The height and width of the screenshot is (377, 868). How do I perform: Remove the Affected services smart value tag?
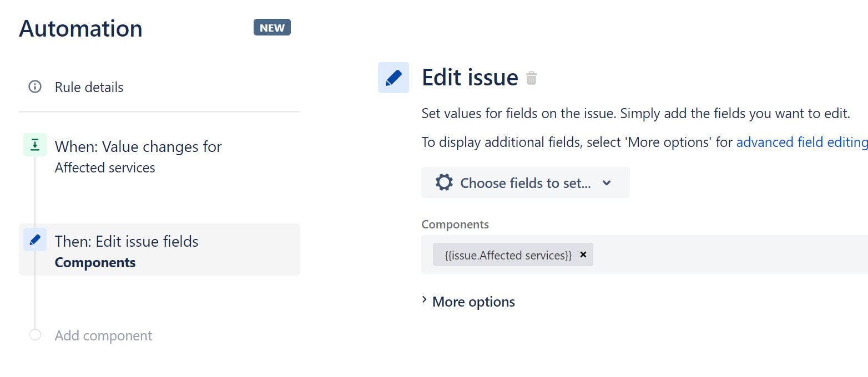coord(583,254)
